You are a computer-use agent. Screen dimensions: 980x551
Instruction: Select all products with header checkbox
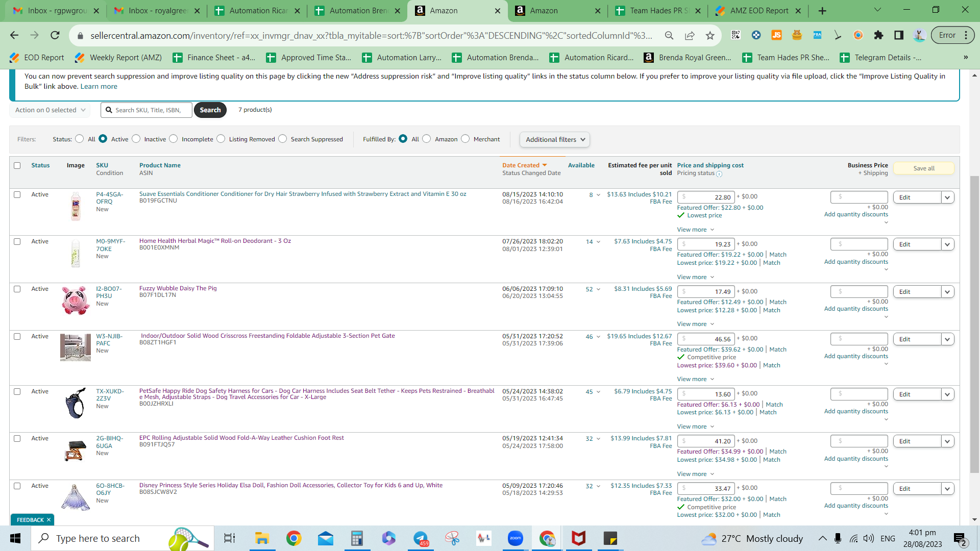tap(17, 165)
